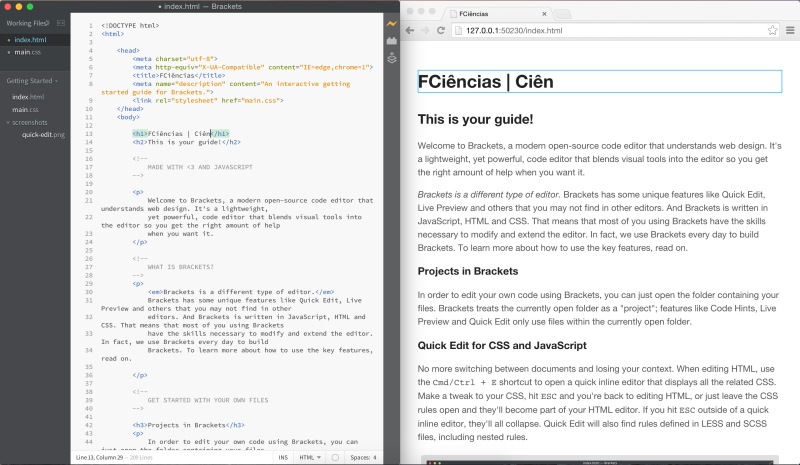Click the 'Brackets is a different type of editor' italic text
Image resolution: width=800 pixels, height=465 pixels.
(x=488, y=194)
